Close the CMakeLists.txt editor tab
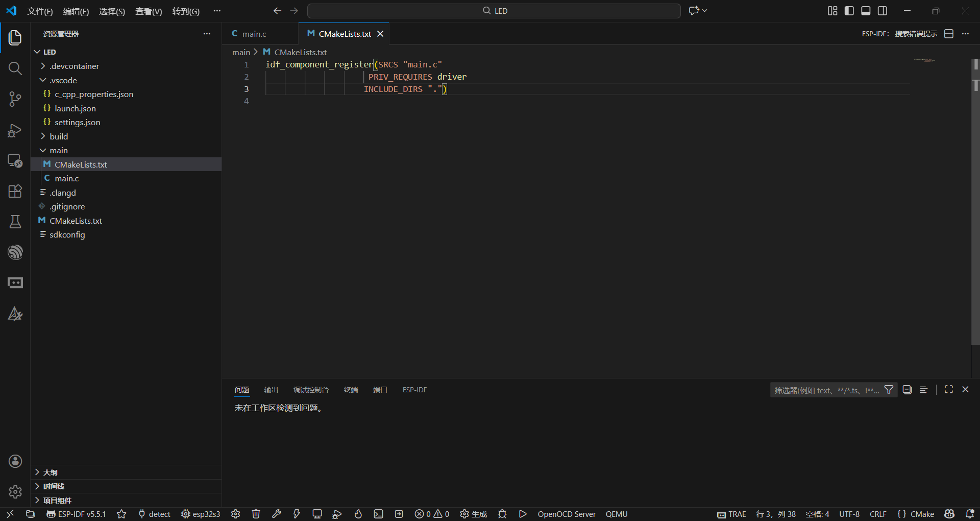This screenshot has width=980, height=521. click(x=380, y=34)
